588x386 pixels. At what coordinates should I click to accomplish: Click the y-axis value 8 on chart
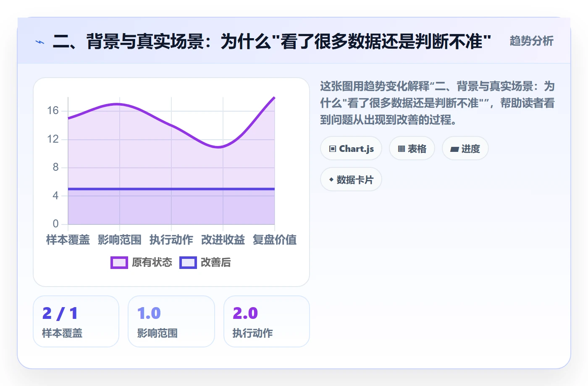click(55, 167)
